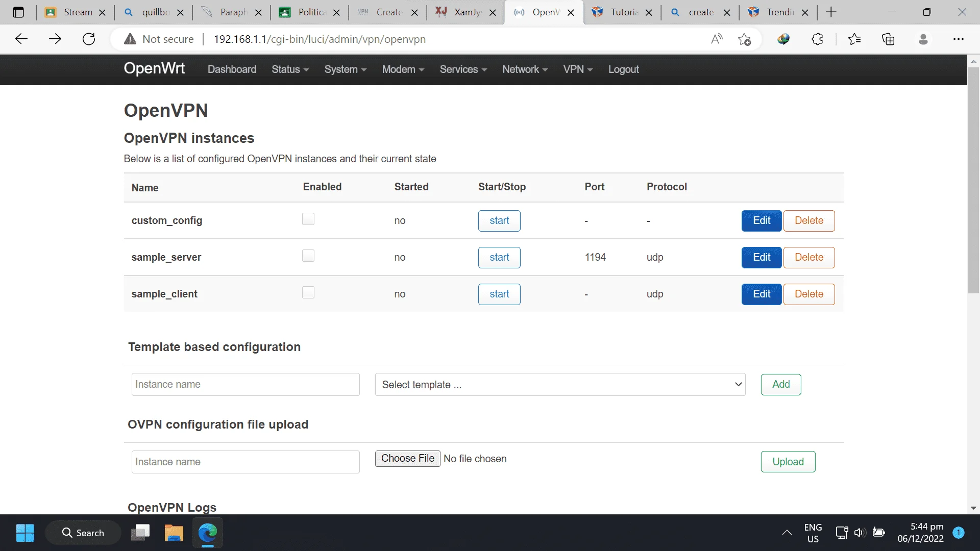The height and width of the screenshot is (551, 980).
Task: Show hidden system tray icons
Action: point(787,533)
